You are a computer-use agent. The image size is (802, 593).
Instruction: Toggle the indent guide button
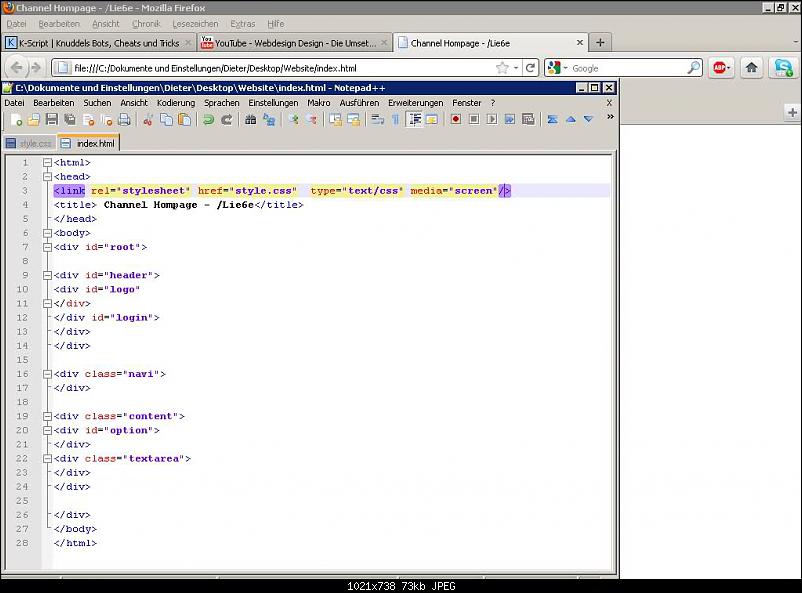414,120
